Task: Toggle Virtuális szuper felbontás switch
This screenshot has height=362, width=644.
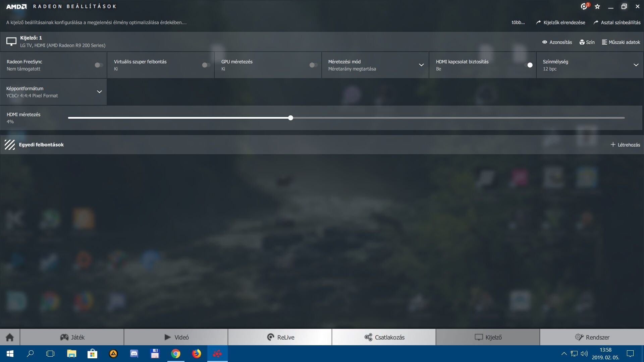Action: [x=206, y=65]
